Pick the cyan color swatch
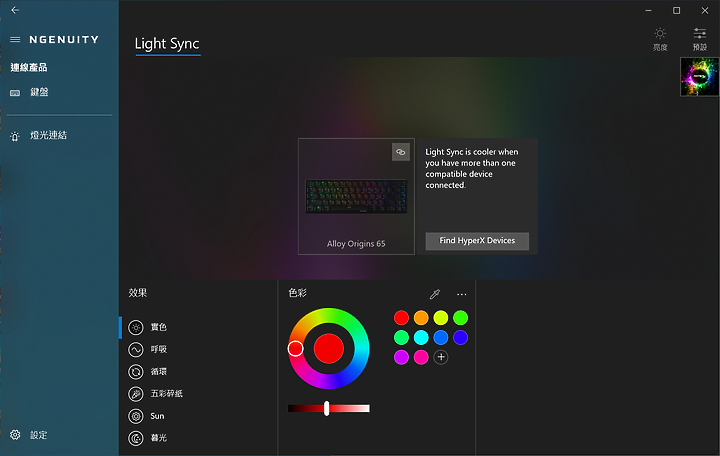Screen dimensions: 720x456 click(421, 338)
